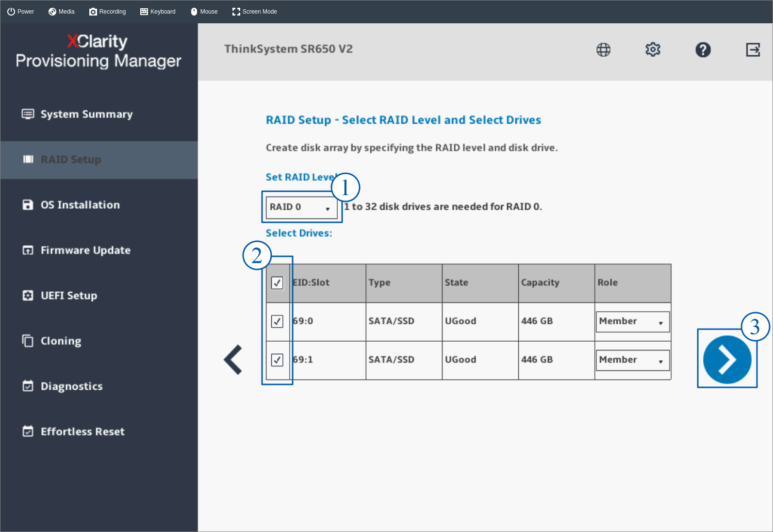Open the language globe icon
The image size is (773, 532).
[603, 50]
